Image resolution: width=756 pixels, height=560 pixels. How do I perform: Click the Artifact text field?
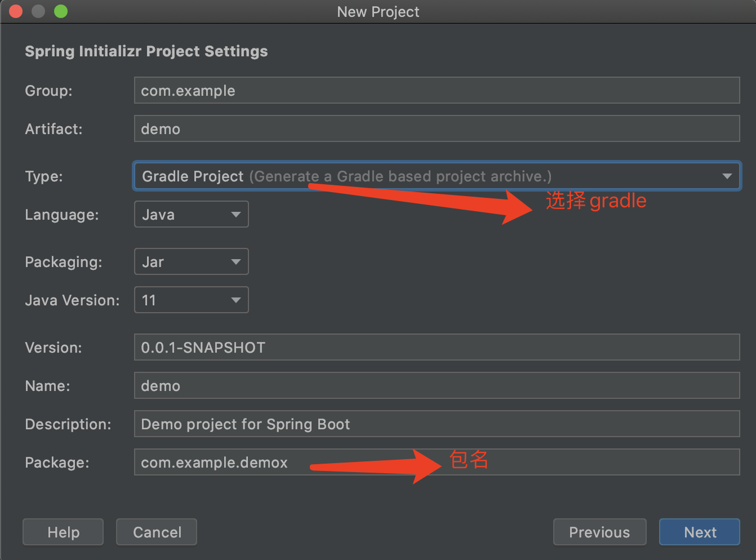(x=437, y=129)
